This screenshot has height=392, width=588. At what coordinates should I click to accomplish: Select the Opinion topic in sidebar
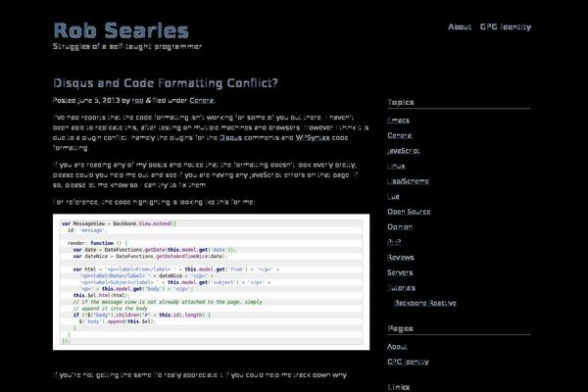click(x=400, y=227)
